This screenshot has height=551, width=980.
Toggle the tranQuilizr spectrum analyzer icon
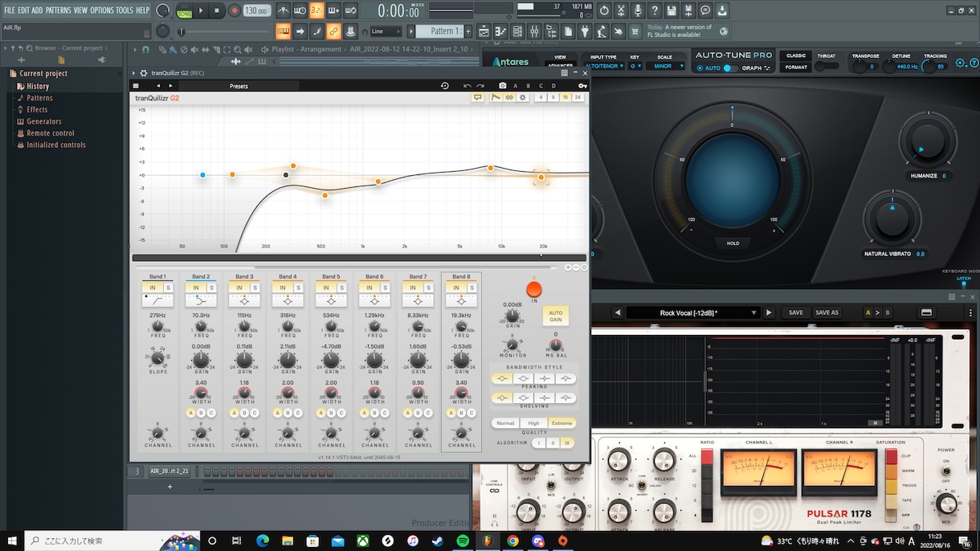(496, 97)
